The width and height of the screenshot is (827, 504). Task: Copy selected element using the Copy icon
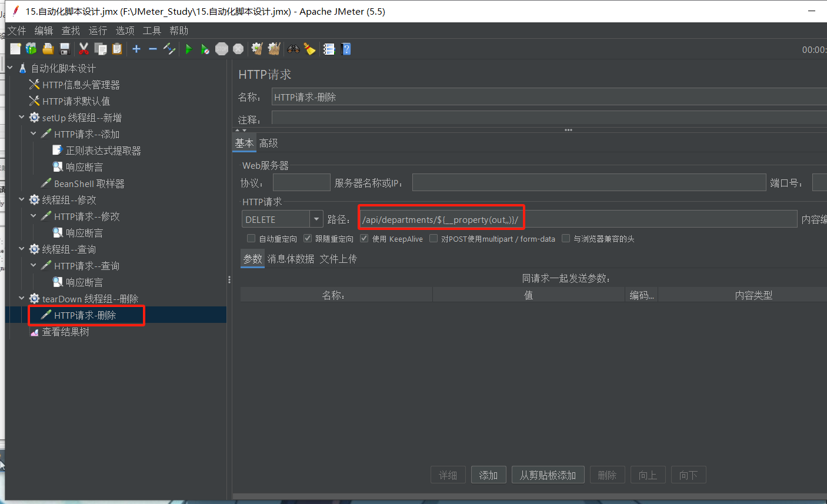coord(101,49)
